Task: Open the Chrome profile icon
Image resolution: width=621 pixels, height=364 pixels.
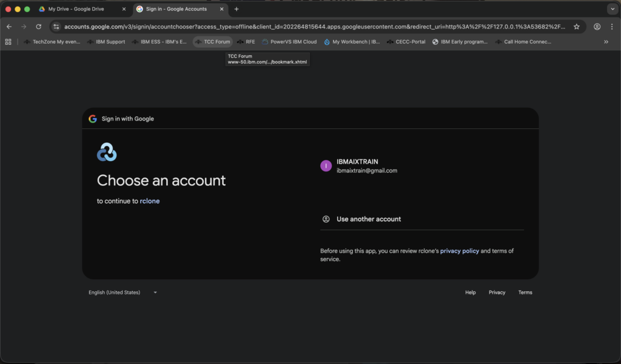Action: (x=597, y=27)
